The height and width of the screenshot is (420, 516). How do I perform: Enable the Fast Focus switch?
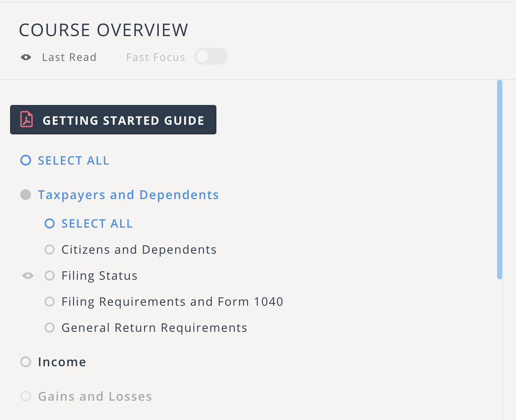pyautogui.click(x=211, y=56)
